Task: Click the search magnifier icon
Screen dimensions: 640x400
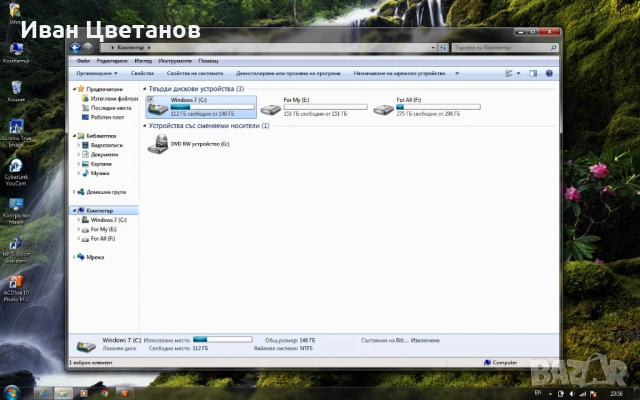Action: [553, 48]
